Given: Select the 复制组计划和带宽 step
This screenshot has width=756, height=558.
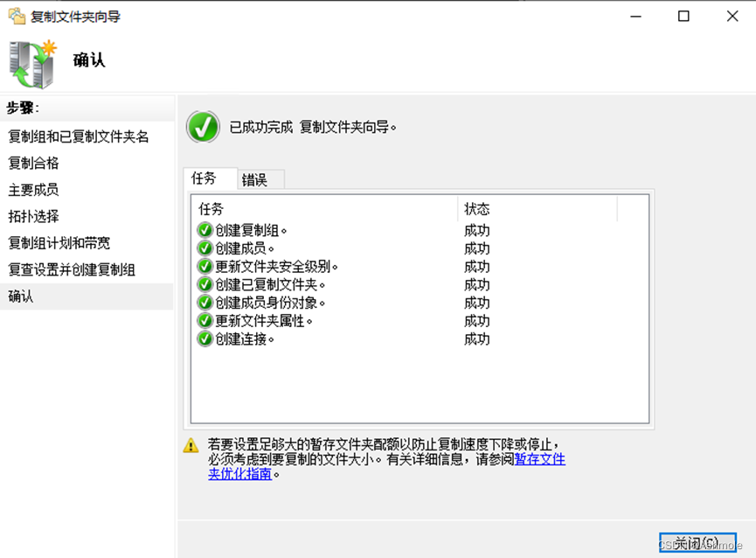Looking at the screenshot, I should pyautogui.click(x=58, y=243).
